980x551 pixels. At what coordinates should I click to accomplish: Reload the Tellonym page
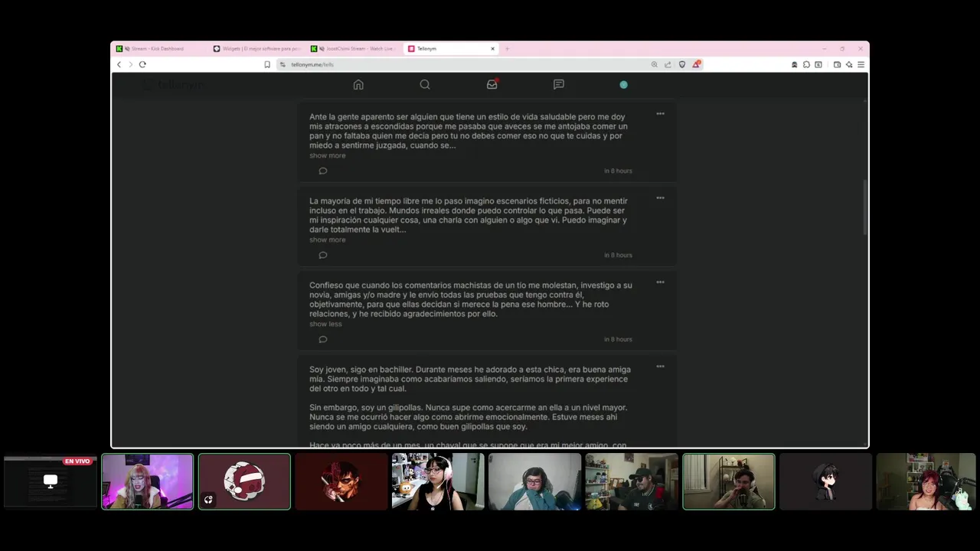(x=142, y=64)
